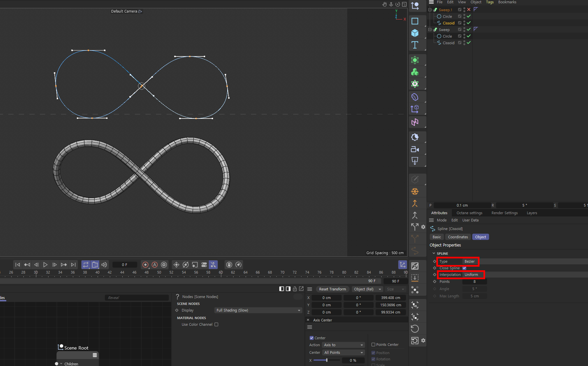Open the Center All Points dropdown
This screenshot has width=588, height=366.
pos(343,352)
